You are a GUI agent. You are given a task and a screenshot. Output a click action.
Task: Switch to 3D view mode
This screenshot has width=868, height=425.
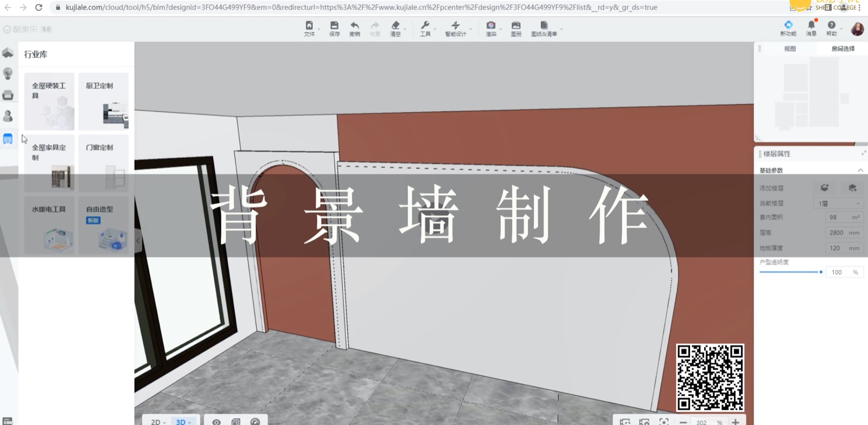[x=182, y=421]
